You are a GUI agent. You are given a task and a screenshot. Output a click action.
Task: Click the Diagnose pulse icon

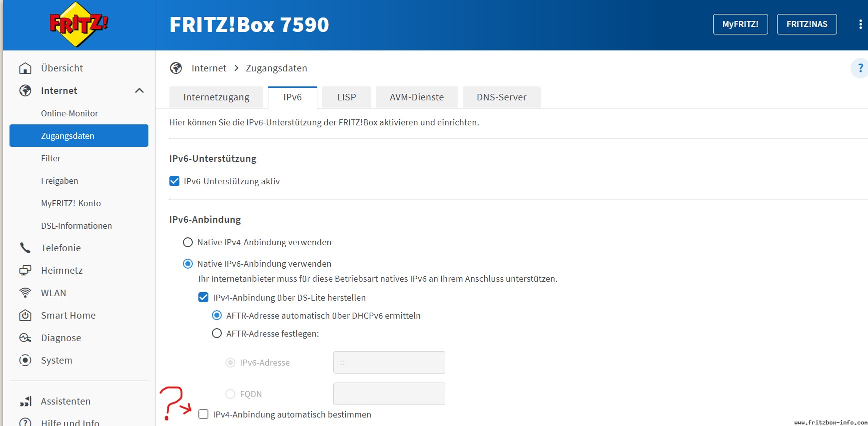click(x=25, y=338)
